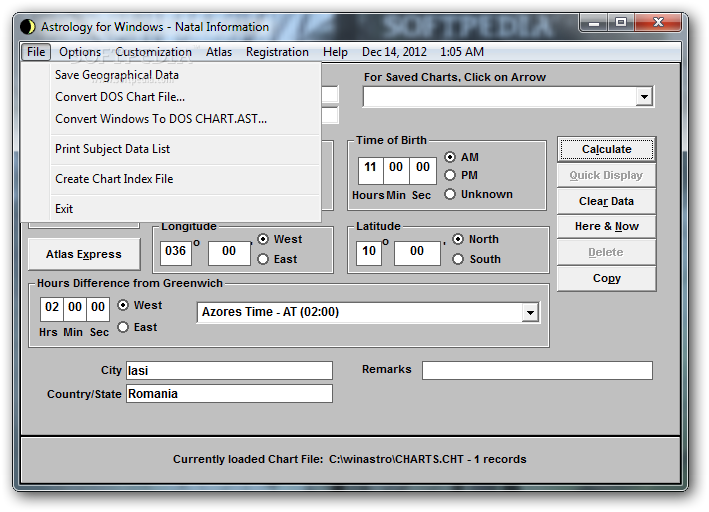Click the Greenwich difference Sec field

pyautogui.click(x=98, y=308)
